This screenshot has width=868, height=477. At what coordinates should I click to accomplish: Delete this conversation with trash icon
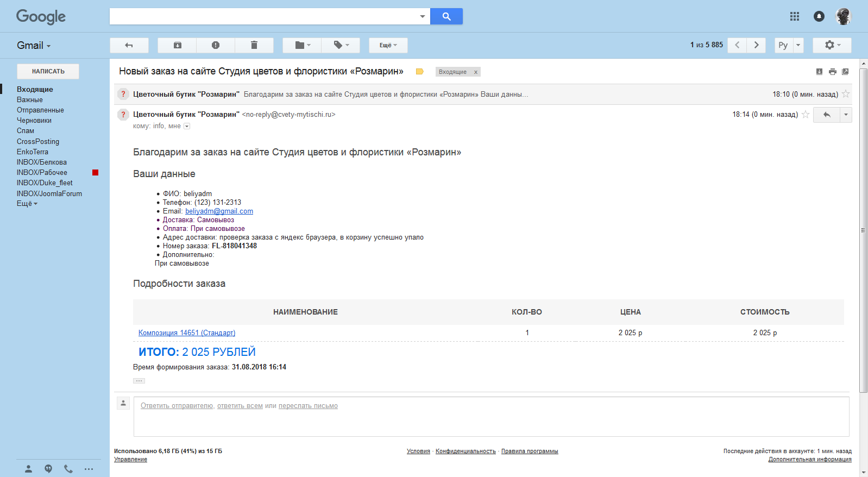(x=254, y=45)
